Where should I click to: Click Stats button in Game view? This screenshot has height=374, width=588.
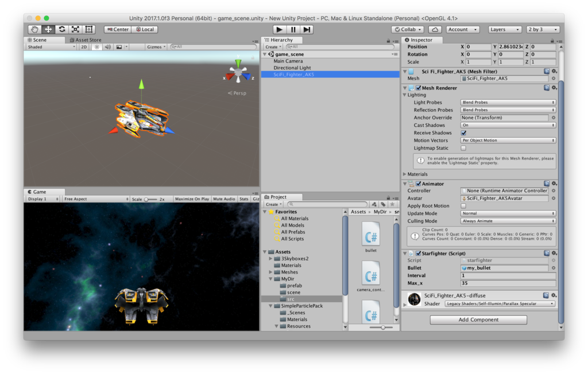point(243,199)
